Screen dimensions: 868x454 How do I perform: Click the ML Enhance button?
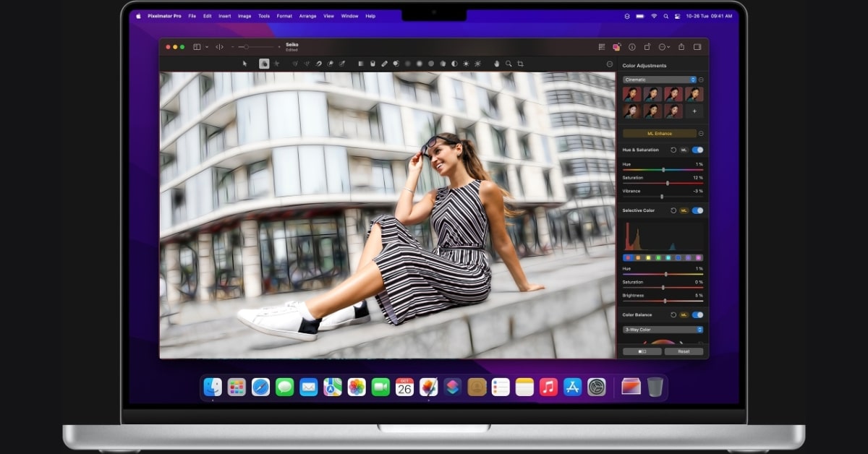coord(659,133)
